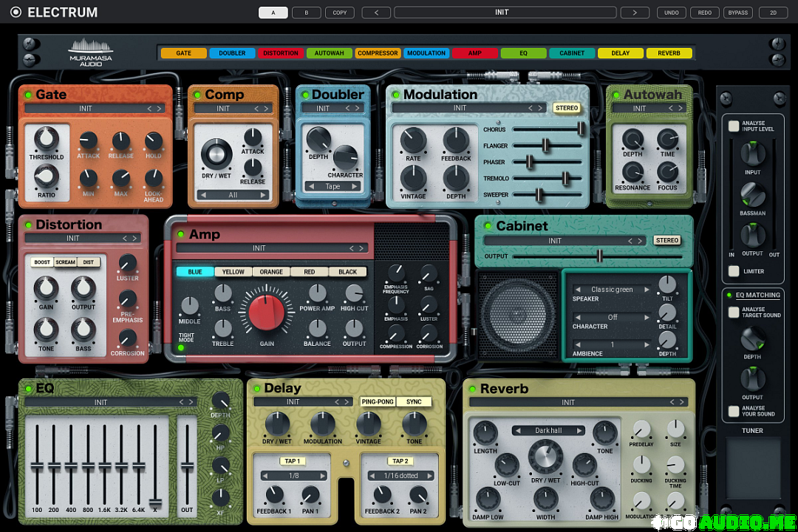The width and height of the screenshot is (798, 532).
Task: Click the Modulation Feedback knob
Action: 456,140
